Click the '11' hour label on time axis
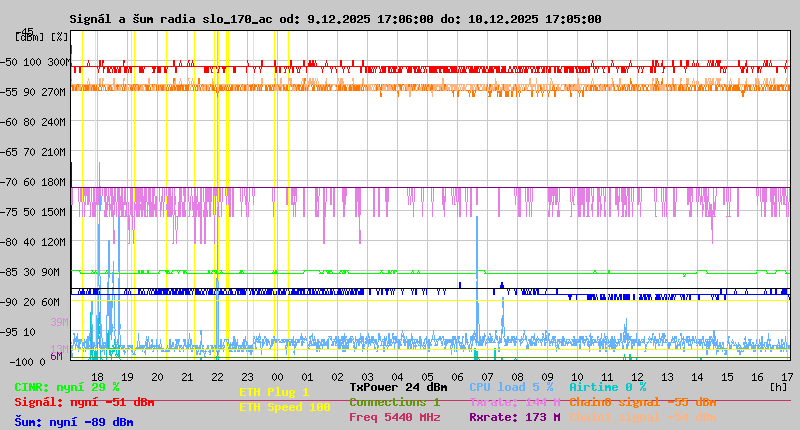 point(607,377)
